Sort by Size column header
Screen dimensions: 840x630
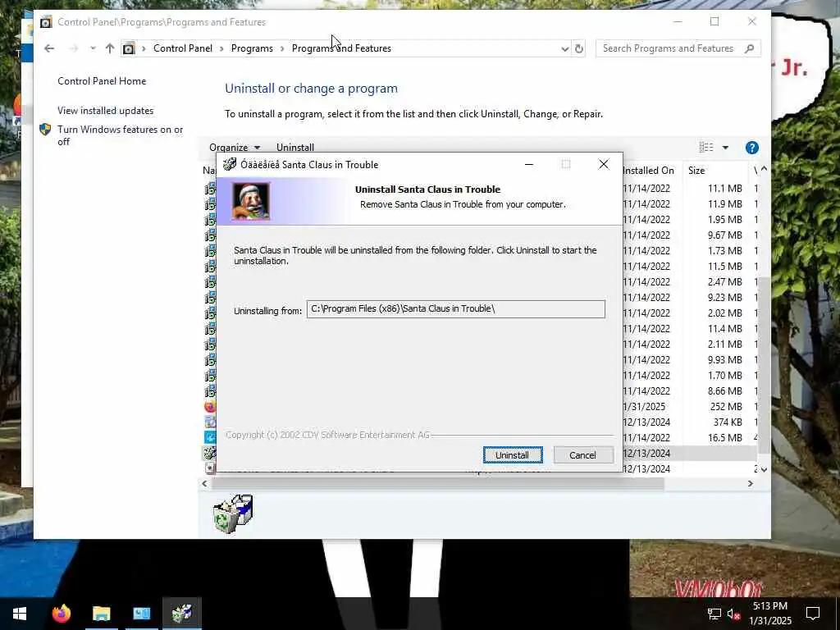[x=696, y=171]
